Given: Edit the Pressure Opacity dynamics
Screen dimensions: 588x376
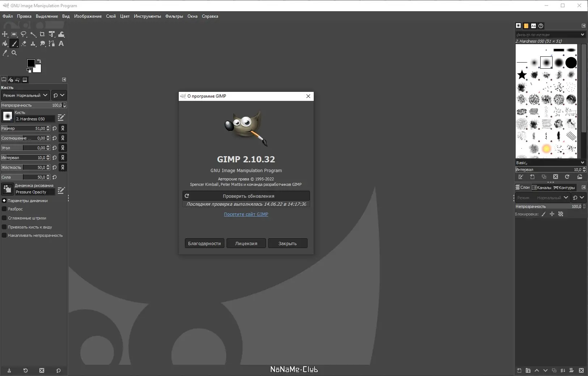Looking at the screenshot, I should click(x=61, y=190).
